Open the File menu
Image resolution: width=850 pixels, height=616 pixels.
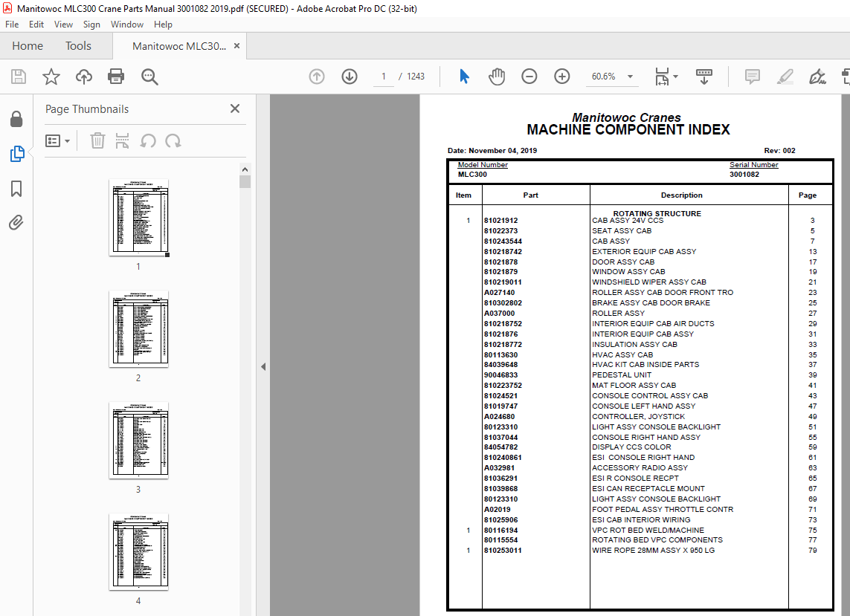[12, 25]
